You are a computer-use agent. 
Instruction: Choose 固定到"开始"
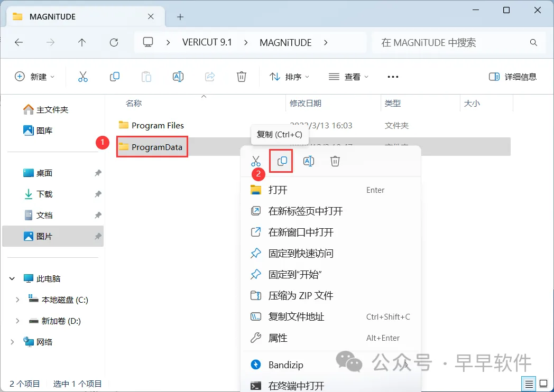point(331,274)
